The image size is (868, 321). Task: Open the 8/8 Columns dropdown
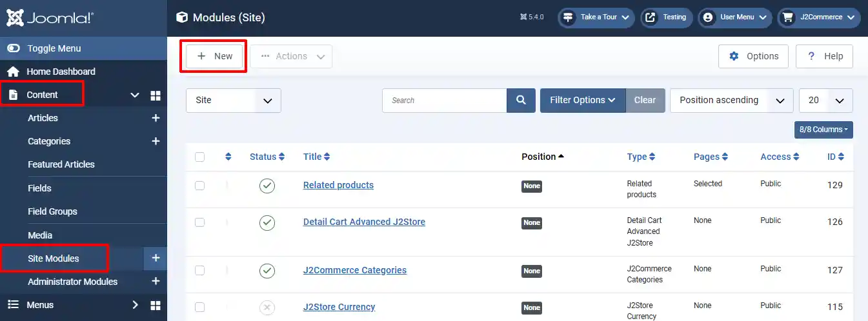[823, 130]
